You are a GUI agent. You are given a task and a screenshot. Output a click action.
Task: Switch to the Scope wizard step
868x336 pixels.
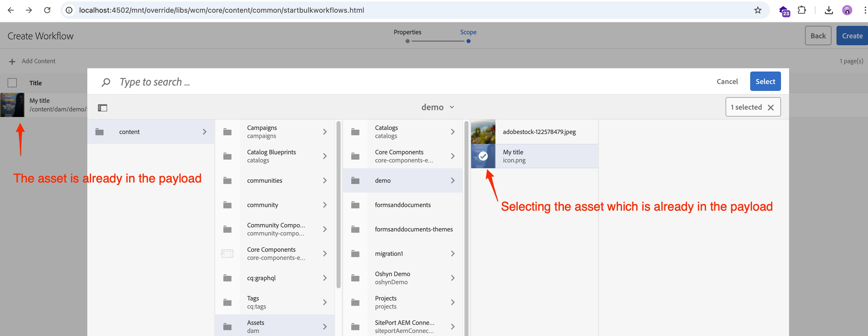(x=468, y=32)
